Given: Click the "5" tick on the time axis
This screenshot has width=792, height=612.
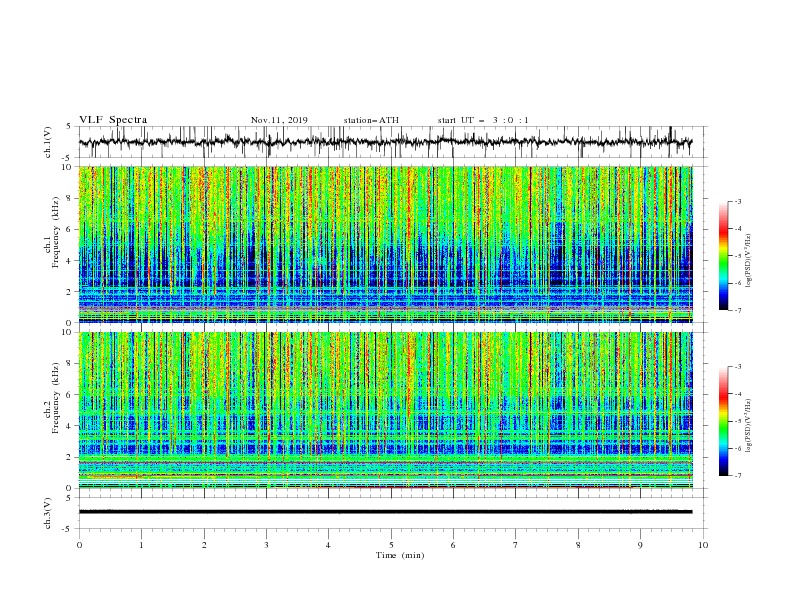Looking at the screenshot, I should point(391,545).
